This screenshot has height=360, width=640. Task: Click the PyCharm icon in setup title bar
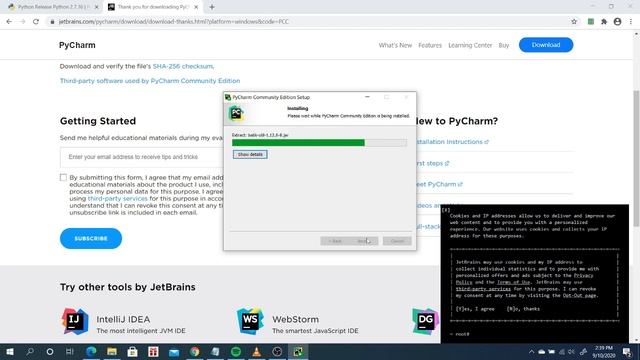click(x=228, y=97)
